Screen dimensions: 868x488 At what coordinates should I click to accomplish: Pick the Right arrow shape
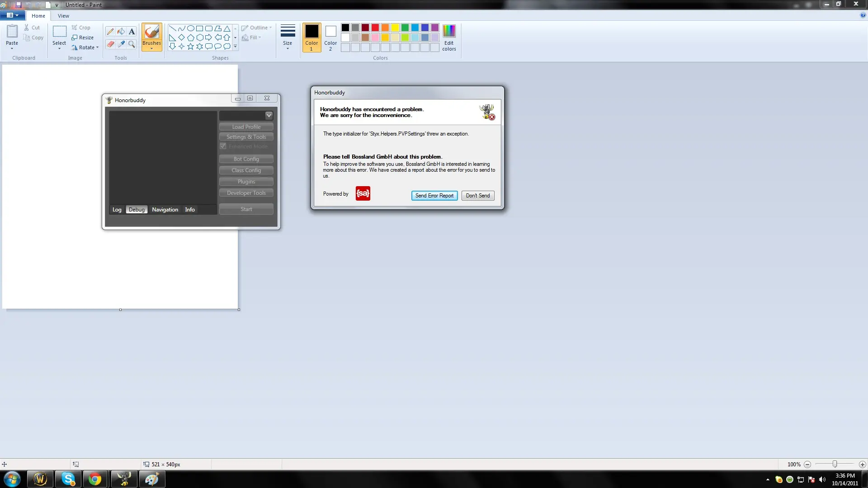(x=208, y=38)
